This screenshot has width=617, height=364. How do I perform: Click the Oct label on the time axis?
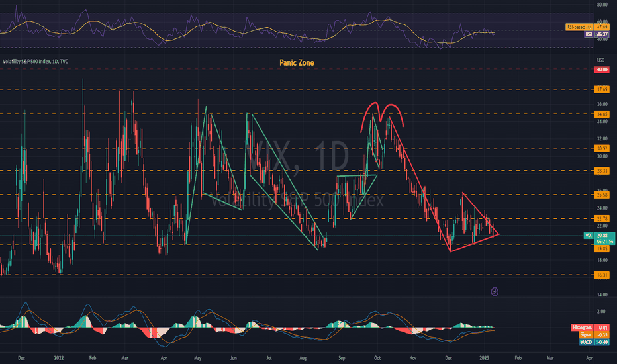tap(377, 358)
